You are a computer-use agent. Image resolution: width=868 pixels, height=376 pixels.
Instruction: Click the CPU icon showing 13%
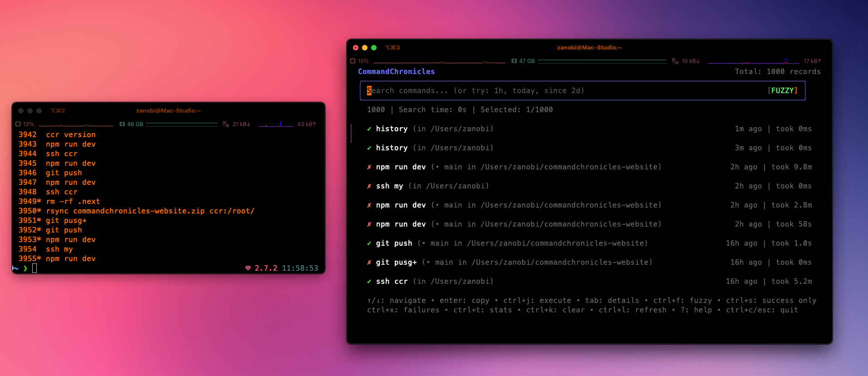tap(18, 124)
